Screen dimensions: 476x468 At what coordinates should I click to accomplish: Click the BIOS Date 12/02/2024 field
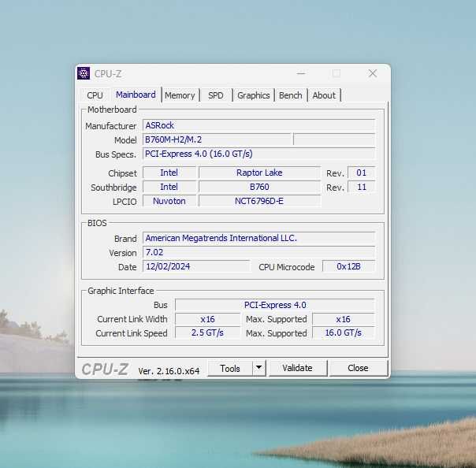(x=196, y=266)
